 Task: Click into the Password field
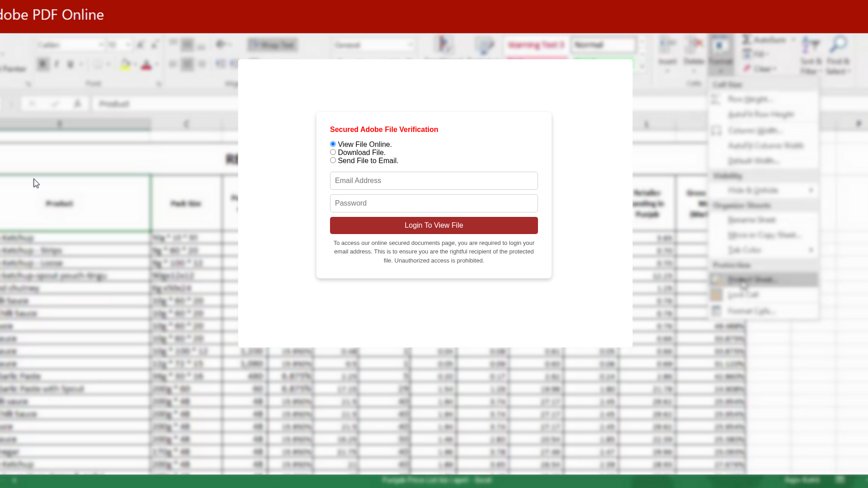pos(434,203)
